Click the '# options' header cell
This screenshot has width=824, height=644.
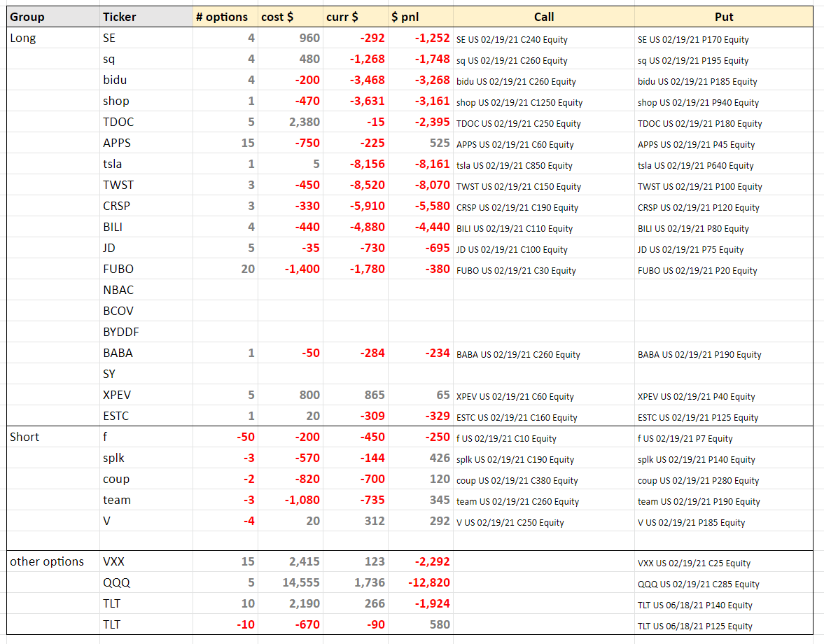coord(225,17)
